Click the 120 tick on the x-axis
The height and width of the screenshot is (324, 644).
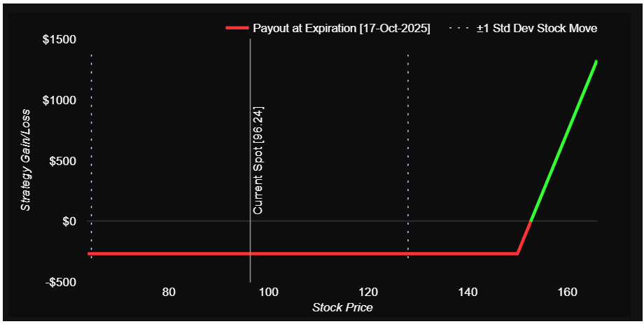pos(367,292)
